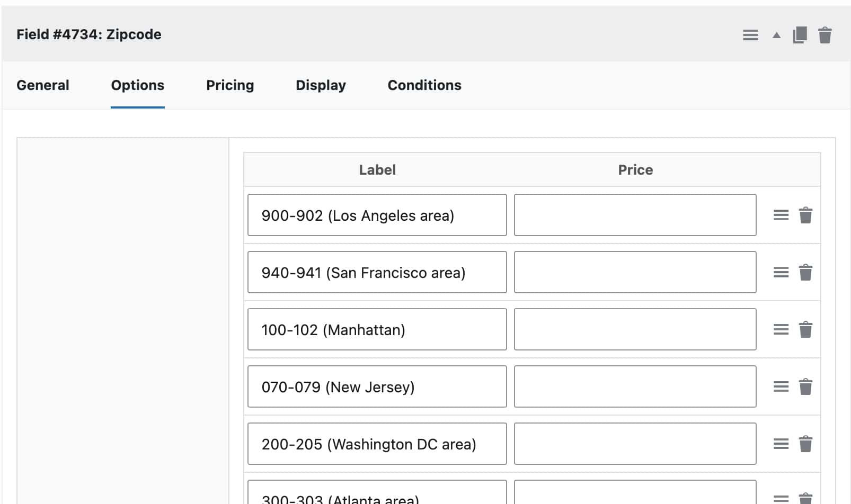
Task: Open the General tab
Action: (43, 85)
